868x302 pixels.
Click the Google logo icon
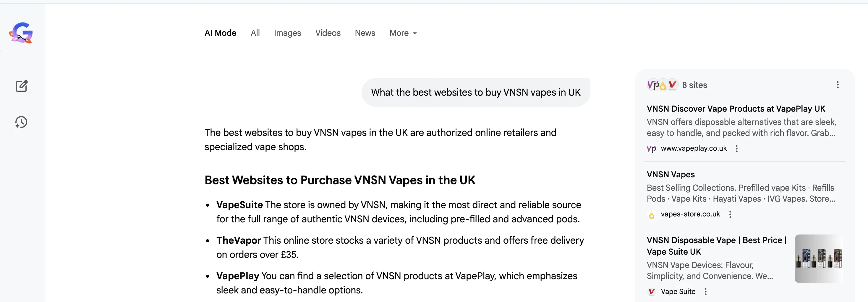[21, 33]
